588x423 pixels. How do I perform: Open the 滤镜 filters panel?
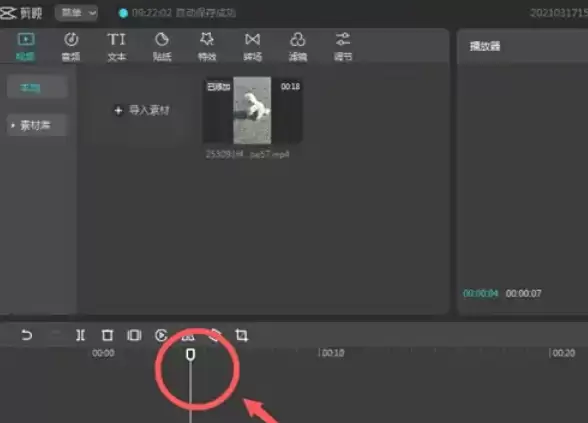(298, 47)
